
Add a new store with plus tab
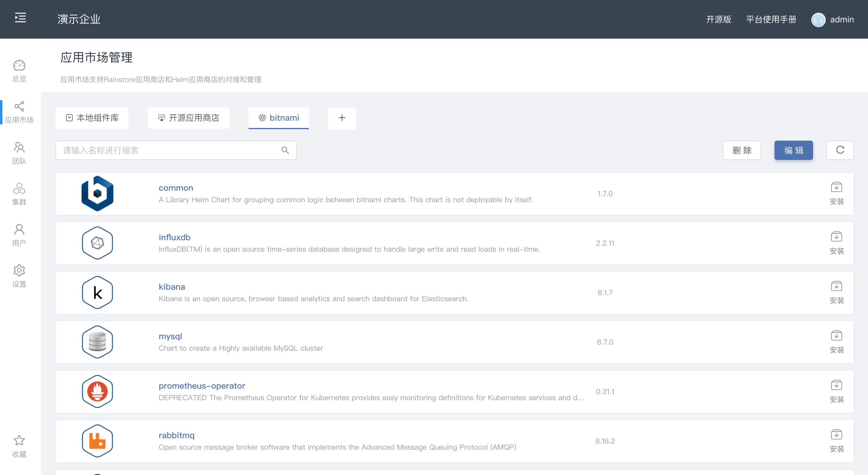[x=342, y=118]
